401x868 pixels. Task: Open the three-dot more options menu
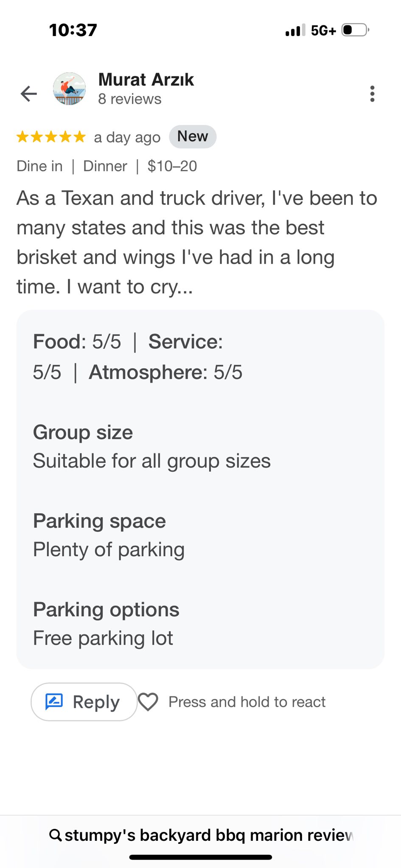click(372, 94)
